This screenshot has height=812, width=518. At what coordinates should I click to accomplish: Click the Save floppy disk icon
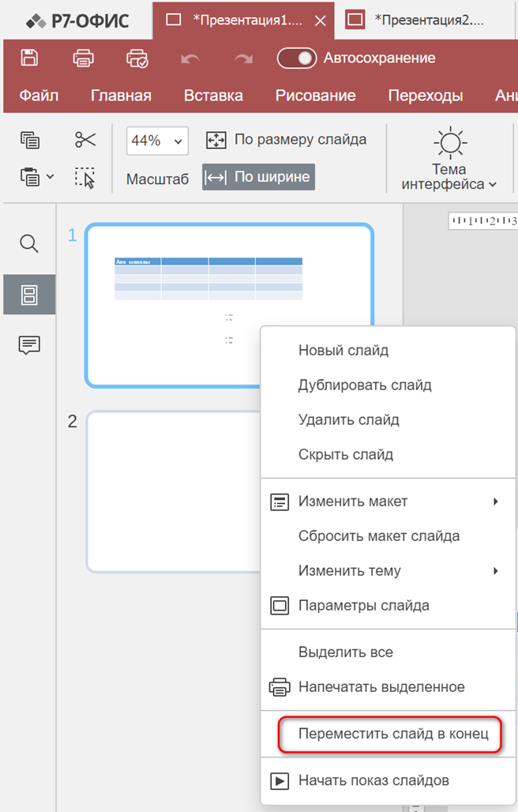tap(29, 58)
